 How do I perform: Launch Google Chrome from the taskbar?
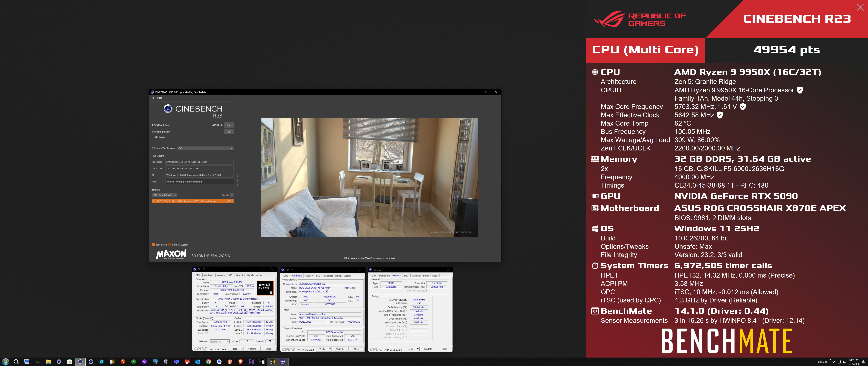point(209,362)
